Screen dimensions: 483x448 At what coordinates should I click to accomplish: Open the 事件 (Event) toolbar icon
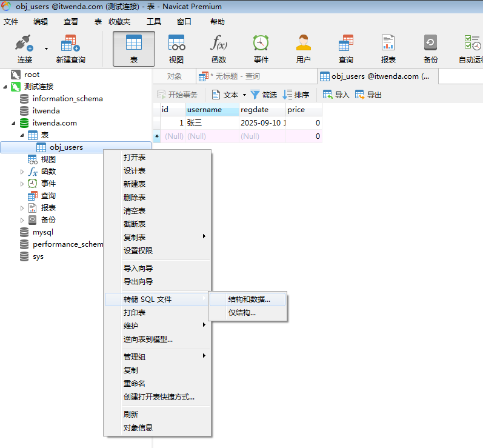click(x=261, y=48)
